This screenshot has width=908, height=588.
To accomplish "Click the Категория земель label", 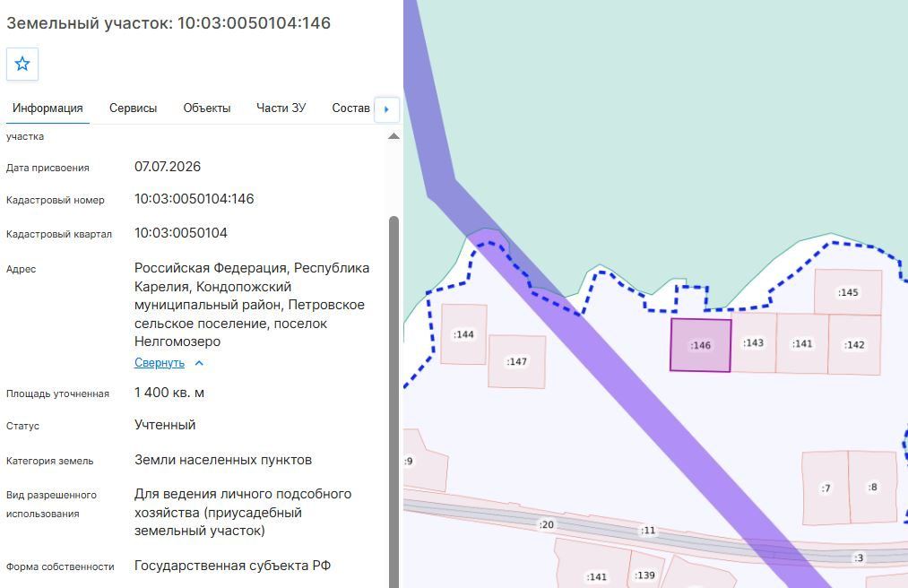I will tap(50, 461).
